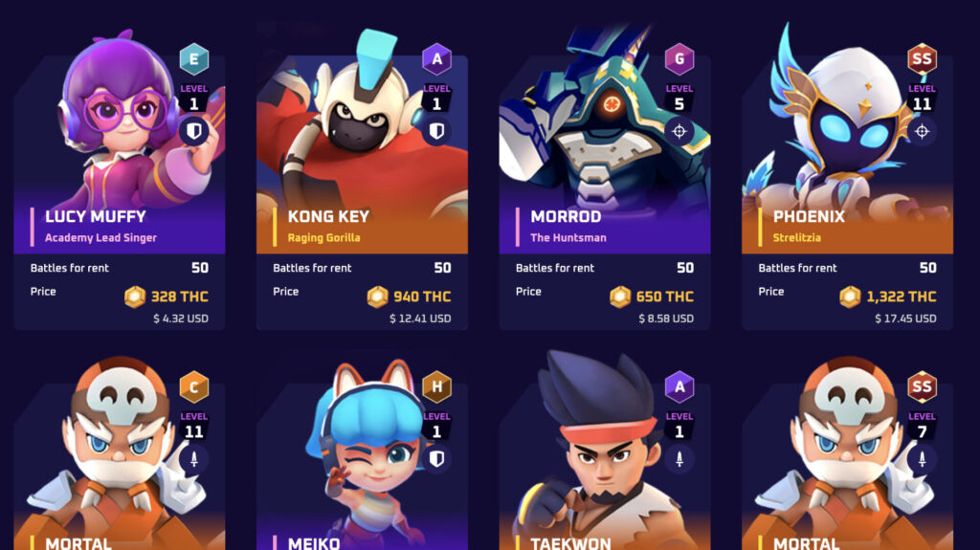Click the Morrod The Huntsman name label
The height and width of the screenshot is (550, 980).
click(568, 227)
